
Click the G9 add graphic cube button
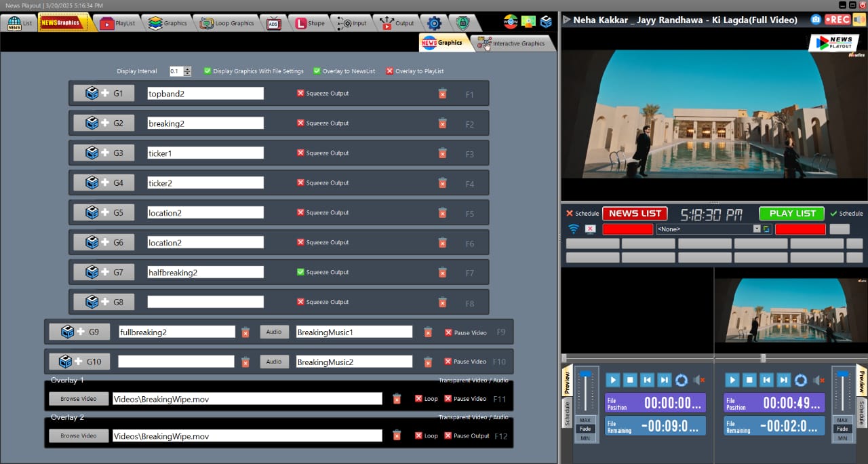79,332
